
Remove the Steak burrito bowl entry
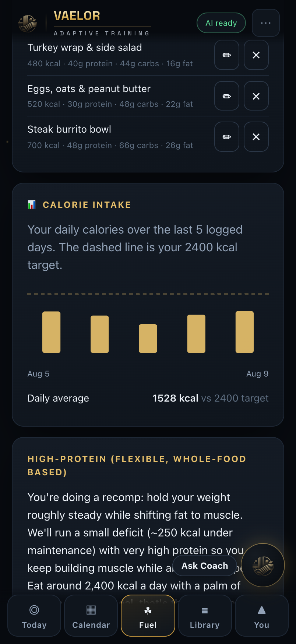click(x=256, y=137)
